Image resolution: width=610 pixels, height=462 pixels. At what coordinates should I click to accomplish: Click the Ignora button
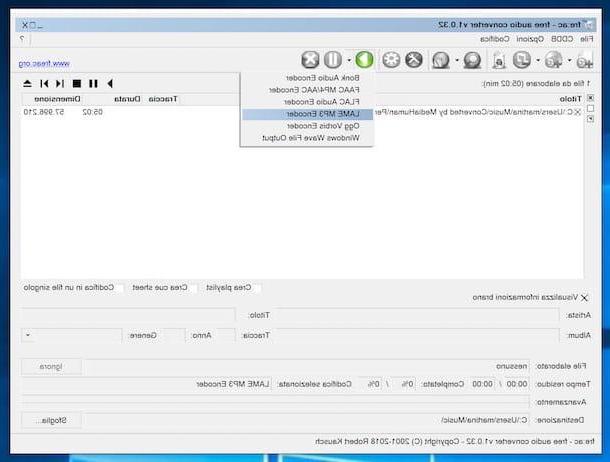pyautogui.click(x=51, y=367)
